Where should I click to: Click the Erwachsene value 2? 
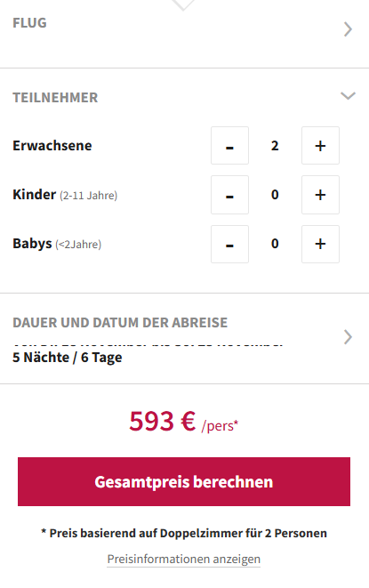(275, 146)
